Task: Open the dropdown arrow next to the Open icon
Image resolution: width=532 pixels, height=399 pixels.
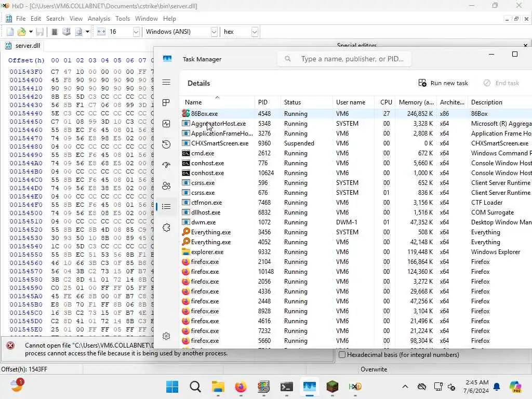Action: coord(31,32)
